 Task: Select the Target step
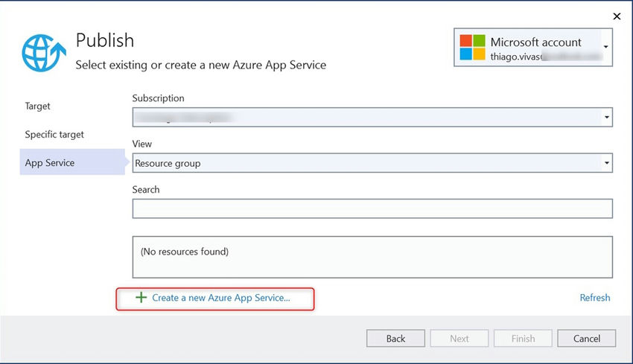click(x=38, y=106)
